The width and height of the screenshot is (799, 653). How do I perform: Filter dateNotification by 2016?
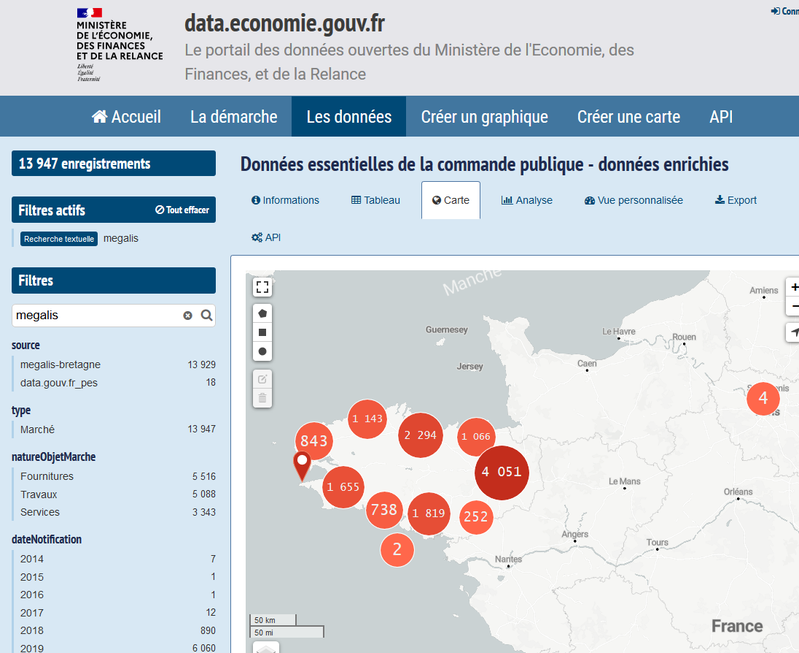tap(118, 595)
